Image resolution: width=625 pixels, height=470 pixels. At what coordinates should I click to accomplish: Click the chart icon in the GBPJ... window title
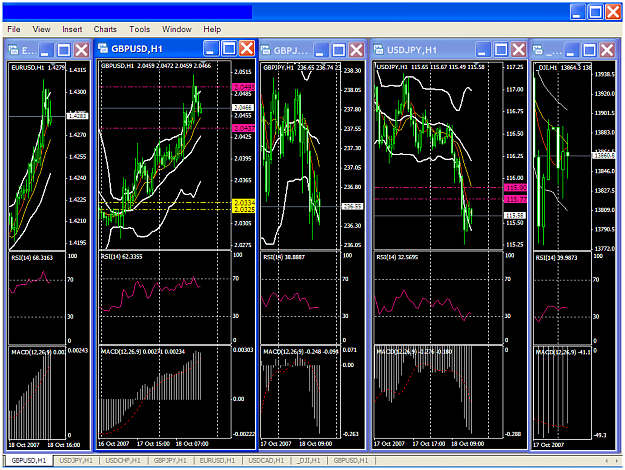(x=265, y=50)
